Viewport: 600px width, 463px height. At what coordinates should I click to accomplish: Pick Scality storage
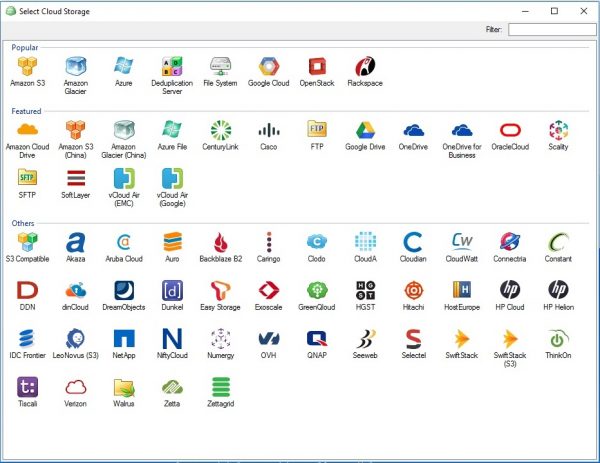point(558,130)
